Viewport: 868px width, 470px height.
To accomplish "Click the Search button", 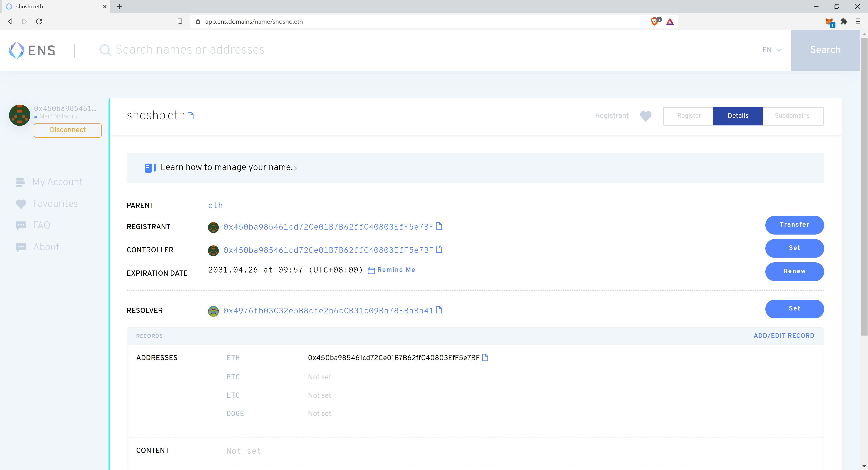I will [825, 50].
